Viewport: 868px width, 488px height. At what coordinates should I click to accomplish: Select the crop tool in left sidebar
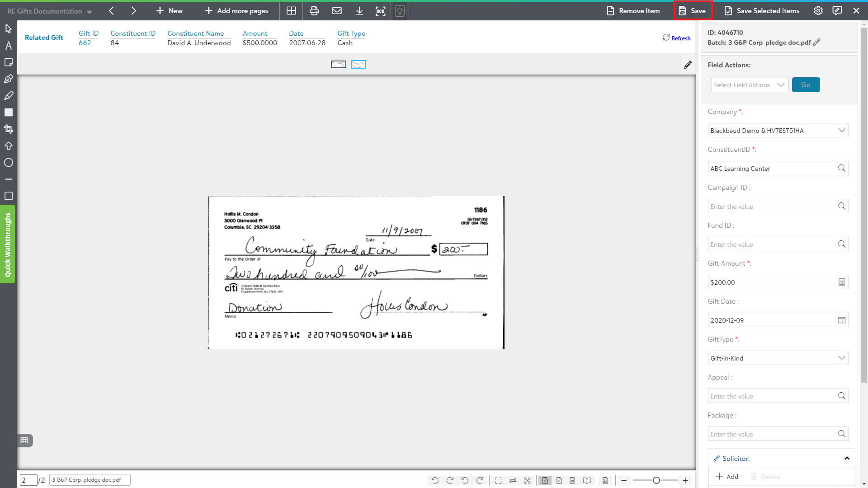click(9, 129)
